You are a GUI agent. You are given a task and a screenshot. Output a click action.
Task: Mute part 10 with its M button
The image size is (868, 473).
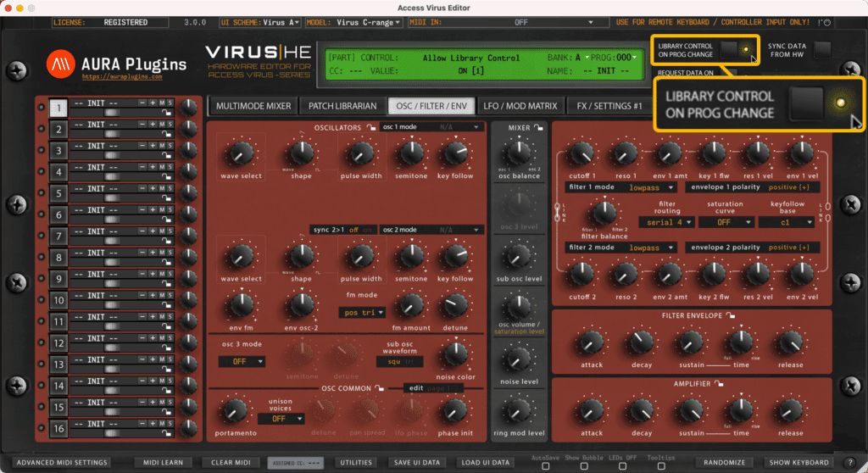[x=162, y=295]
